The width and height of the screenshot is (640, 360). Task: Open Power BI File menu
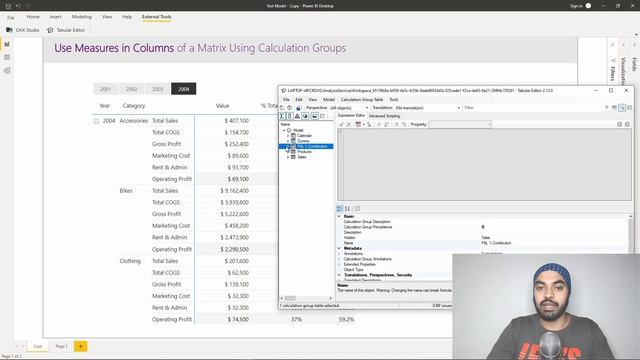[x=11, y=17]
